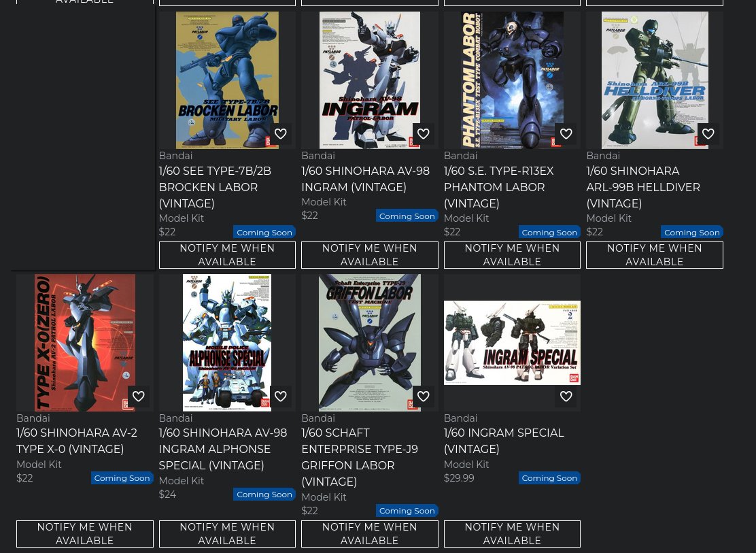756x553 pixels.
Task: Click Bandai brand above Ingram Special
Action: (x=460, y=418)
